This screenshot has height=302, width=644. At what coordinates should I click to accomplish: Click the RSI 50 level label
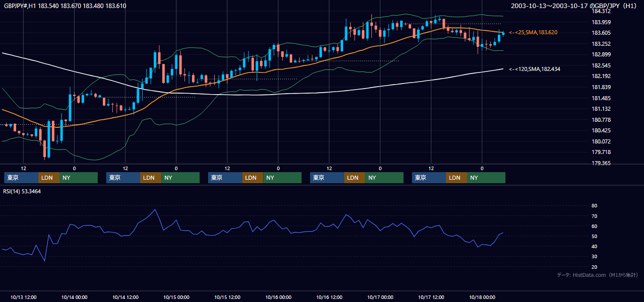pos(594,236)
